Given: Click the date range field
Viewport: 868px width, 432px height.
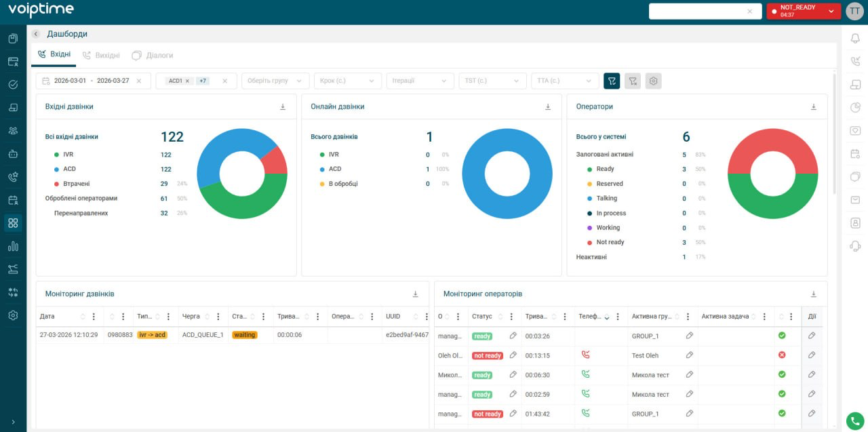Looking at the screenshot, I should tap(91, 81).
